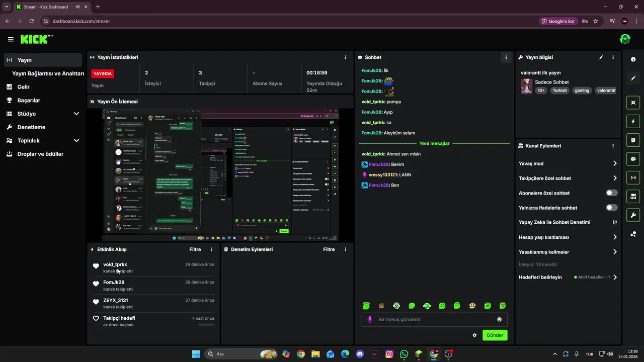
Task: Open the hamburger navigation menu
Action: [11, 39]
